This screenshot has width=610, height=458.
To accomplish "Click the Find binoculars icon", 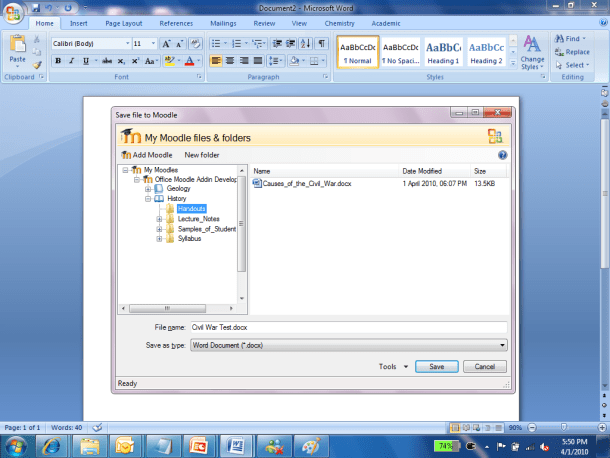I will tap(559, 39).
